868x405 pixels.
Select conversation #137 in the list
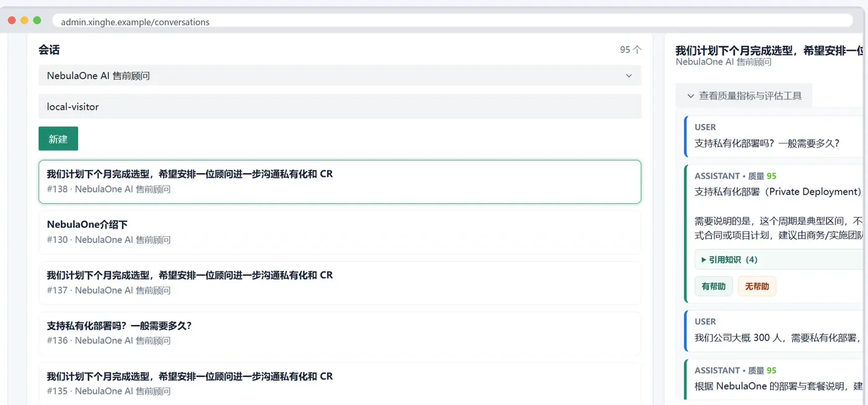(x=340, y=283)
